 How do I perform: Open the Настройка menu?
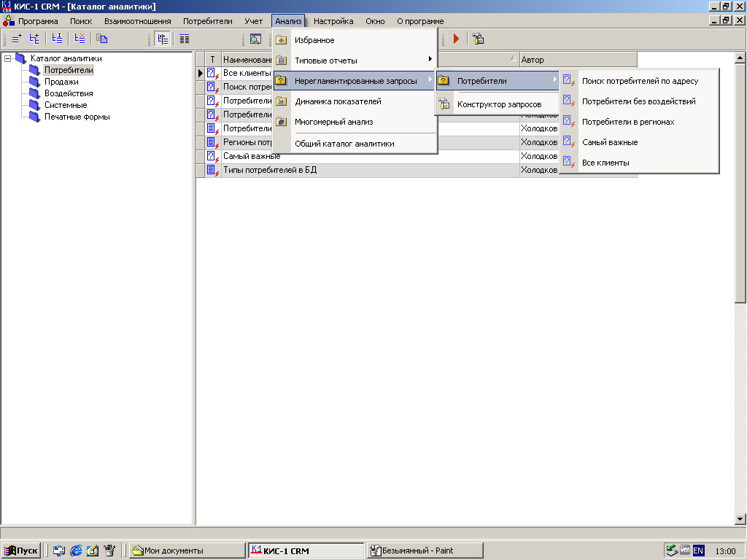(333, 21)
